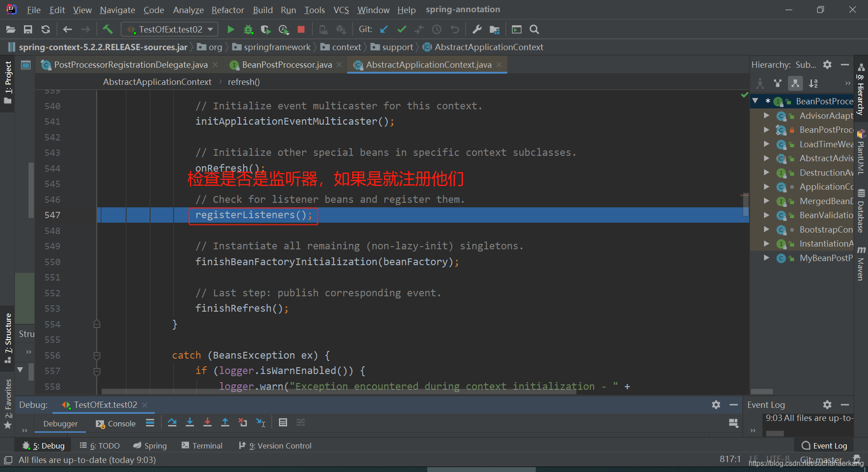Open TestOfExt.test02 run configuration dropdown
This screenshot has width=868, height=472.
(x=170, y=29)
